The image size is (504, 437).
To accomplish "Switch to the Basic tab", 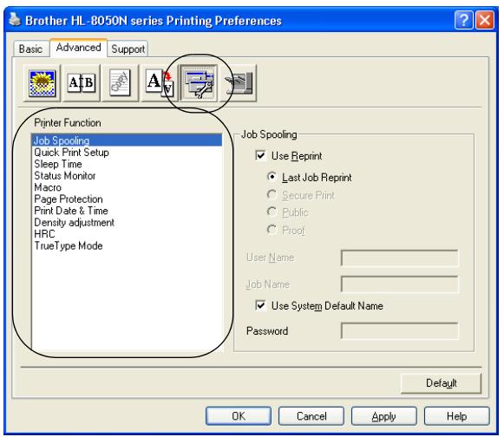I will click(31, 49).
